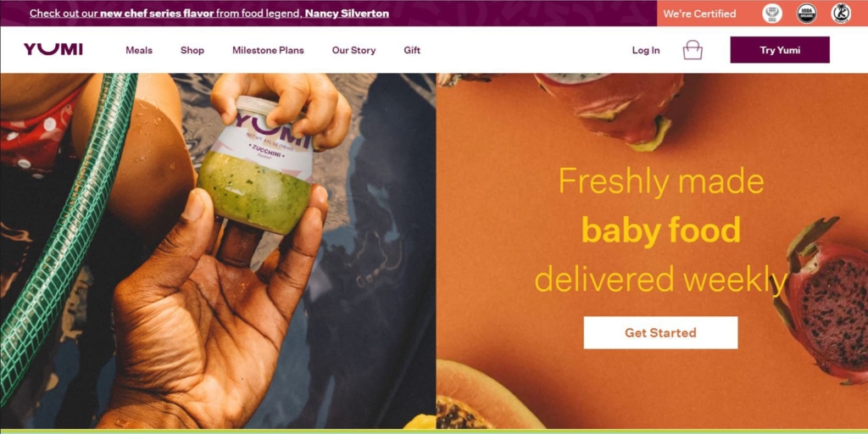The height and width of the screenshot is (434, 868).
Task: Follow the Nancy Silverton link in banner
Action: [347, 14]
